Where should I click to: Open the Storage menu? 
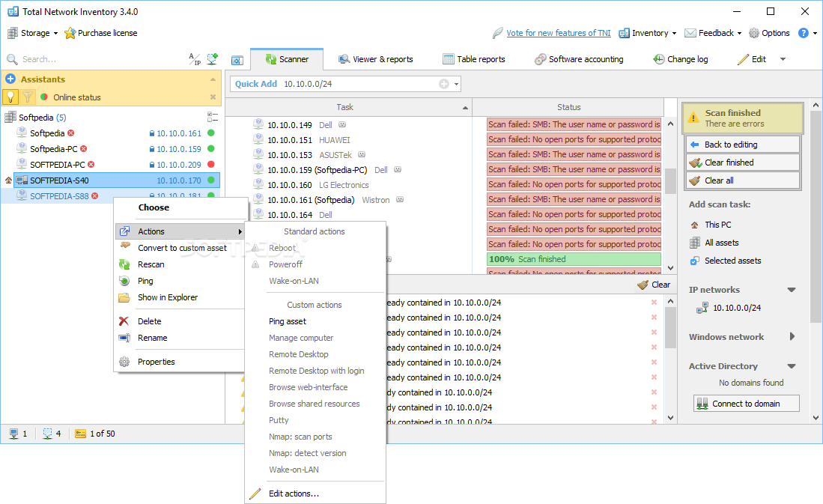[32, 33]
